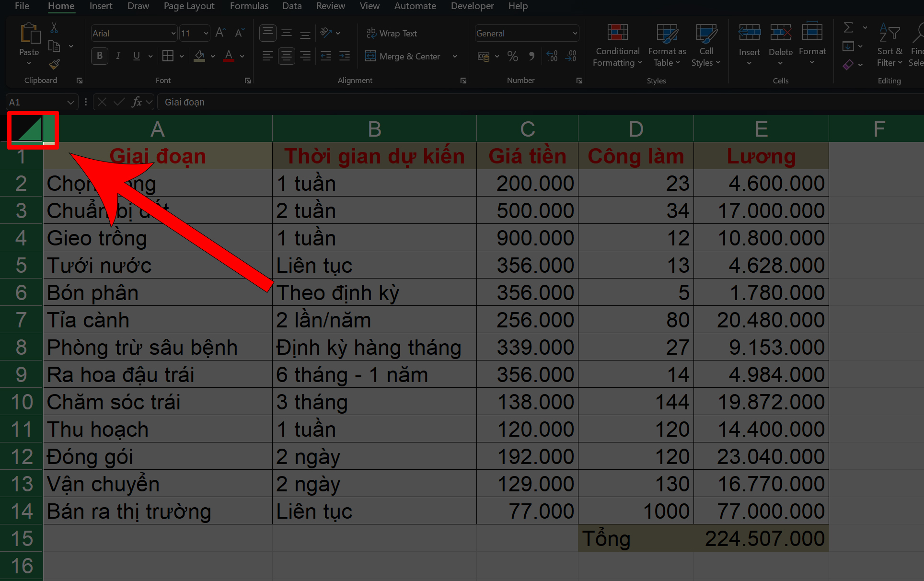Click the AutoSum sigma icon
The height and width of the screenshot is (581, 924).
pyautogui.click(x=848, y=27)
